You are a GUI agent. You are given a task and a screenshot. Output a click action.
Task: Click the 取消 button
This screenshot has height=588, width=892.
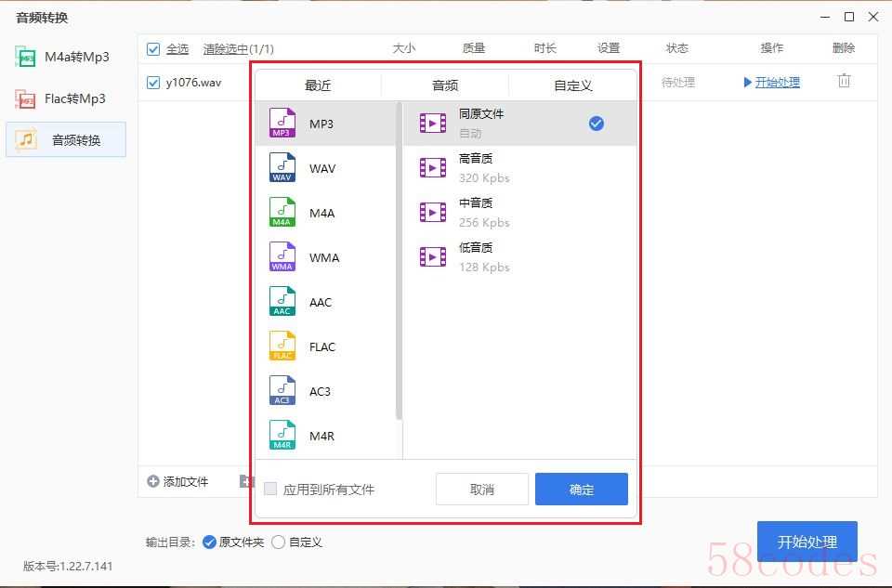482,490
